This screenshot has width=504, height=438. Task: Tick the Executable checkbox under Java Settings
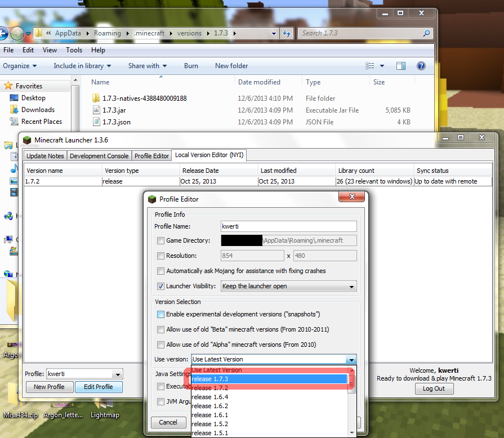[160, 386]
